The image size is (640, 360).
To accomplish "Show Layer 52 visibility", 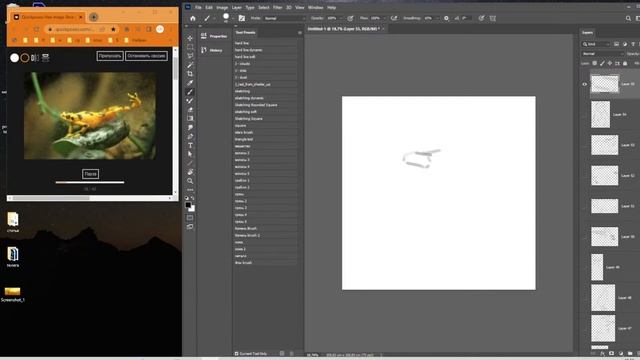I will click(584, 176).
